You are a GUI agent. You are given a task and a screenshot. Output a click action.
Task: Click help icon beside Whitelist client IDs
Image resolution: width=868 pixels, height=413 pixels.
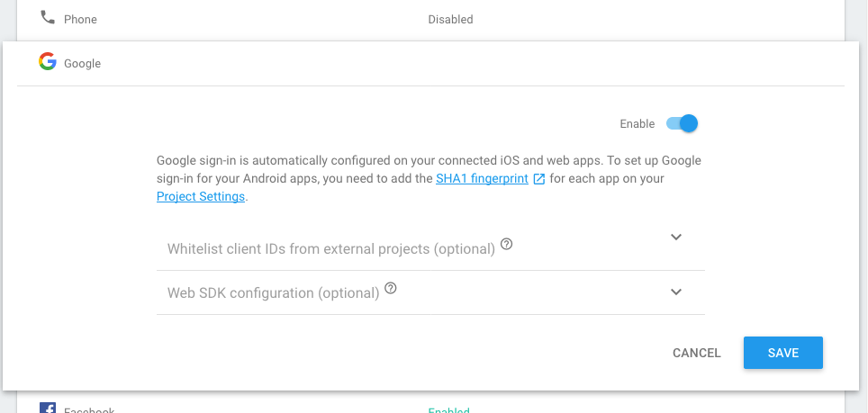pyautogui.click(x=507, y=244)
